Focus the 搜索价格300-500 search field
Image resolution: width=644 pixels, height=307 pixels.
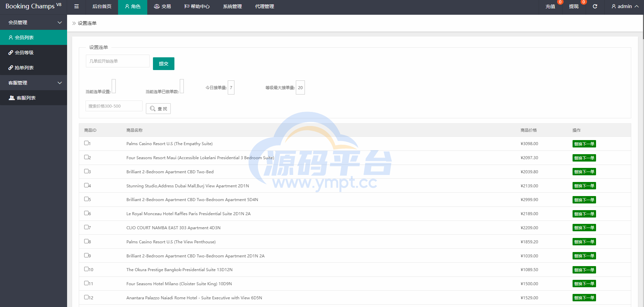click(114, 106)
